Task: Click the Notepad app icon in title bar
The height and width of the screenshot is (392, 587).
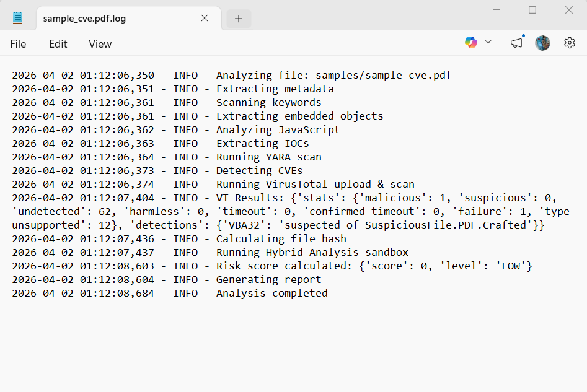Action: coord(18,18)
